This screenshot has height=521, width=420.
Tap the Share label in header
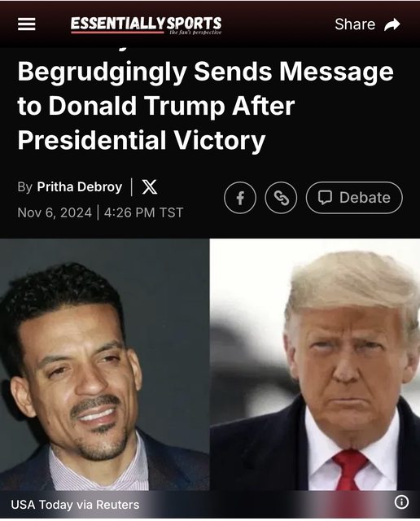tap(355, 24)
